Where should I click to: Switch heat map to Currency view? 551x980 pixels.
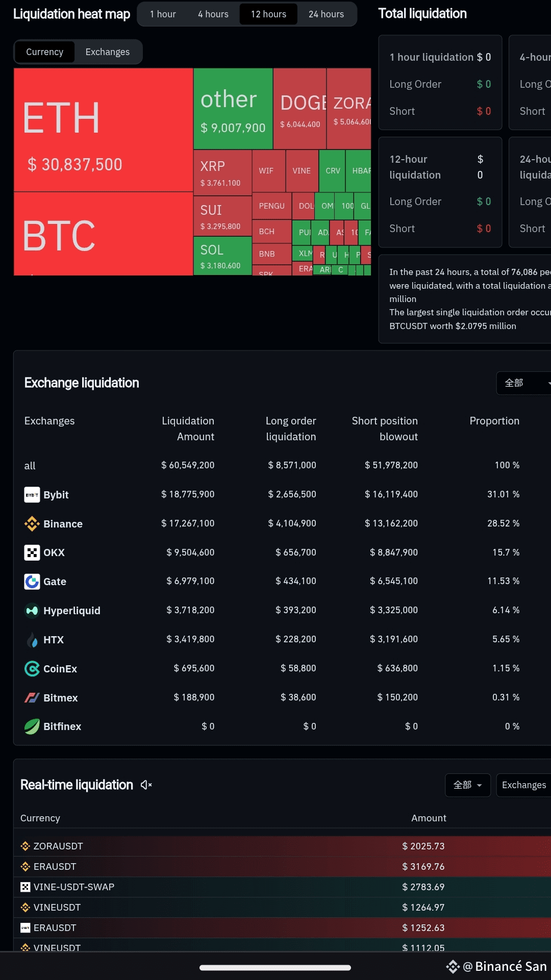tap(45, 52)
